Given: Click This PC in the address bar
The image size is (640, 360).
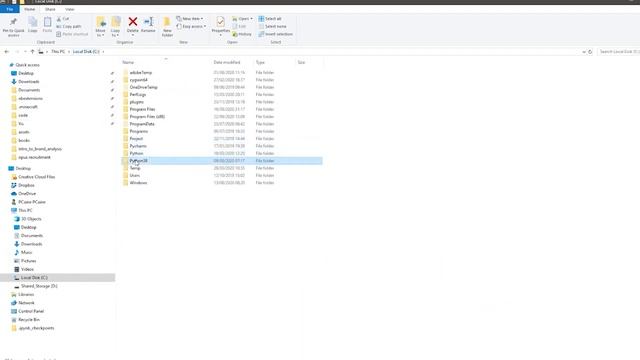Looking at the screenshot, I should pos(58,52).
